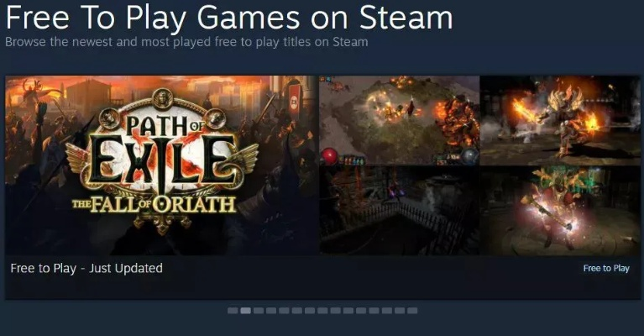The width and height of the screenshot is (644, 336).
Task: Switch to the fifth carousel page dot
Action: pyautogui.click(x=284, y=311)
